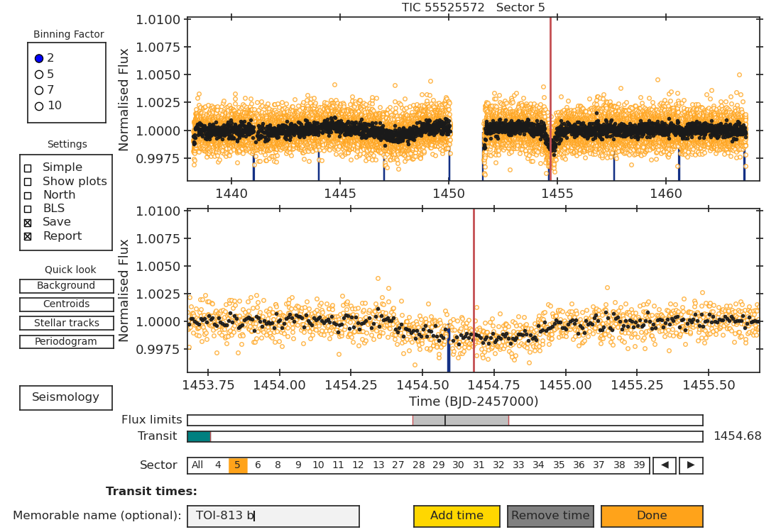
Task: Enable the Simple checkbox
Action: click(x=28, y=168)
